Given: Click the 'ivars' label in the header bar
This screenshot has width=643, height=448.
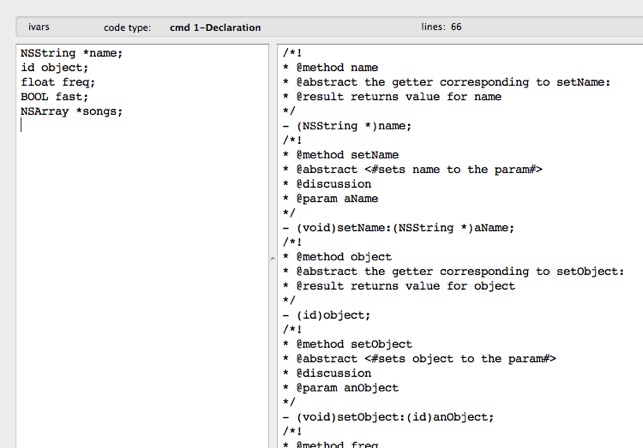Looking at the screenshot, I should [39, 27].
